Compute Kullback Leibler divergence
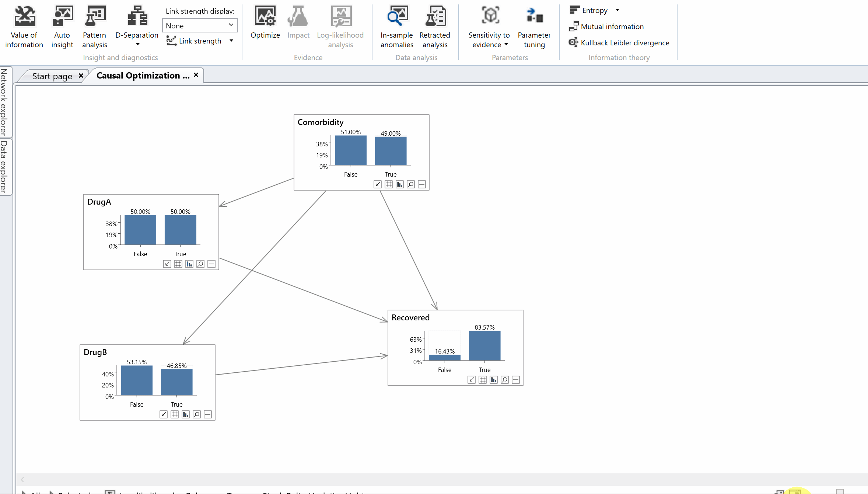 point(624,43)
